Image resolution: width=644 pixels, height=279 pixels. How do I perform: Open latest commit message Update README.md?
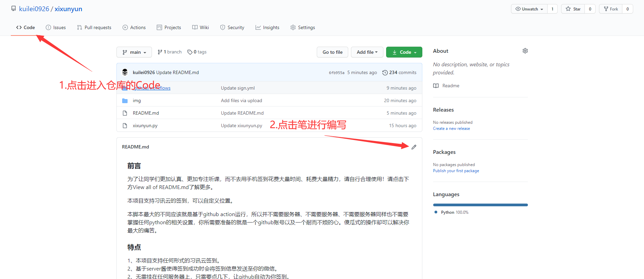177,72
